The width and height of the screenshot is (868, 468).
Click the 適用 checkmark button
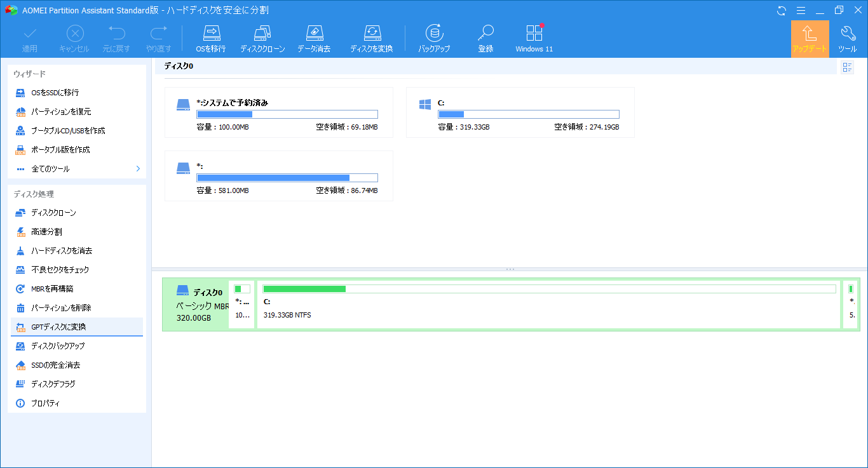click(30, 39)
